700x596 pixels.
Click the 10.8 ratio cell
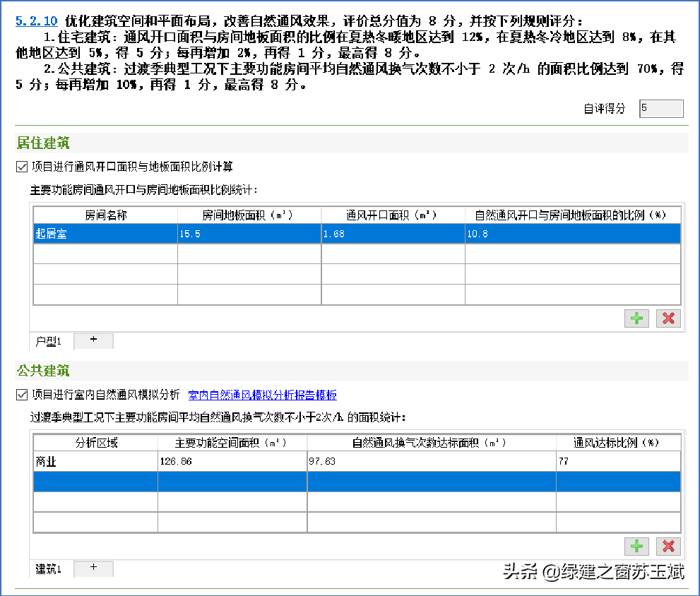[x=573, y=234]
